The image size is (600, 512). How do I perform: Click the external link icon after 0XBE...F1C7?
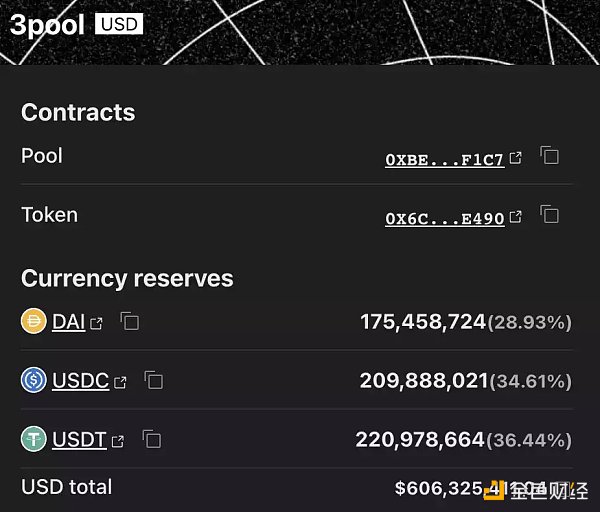[x=516, y=158]
